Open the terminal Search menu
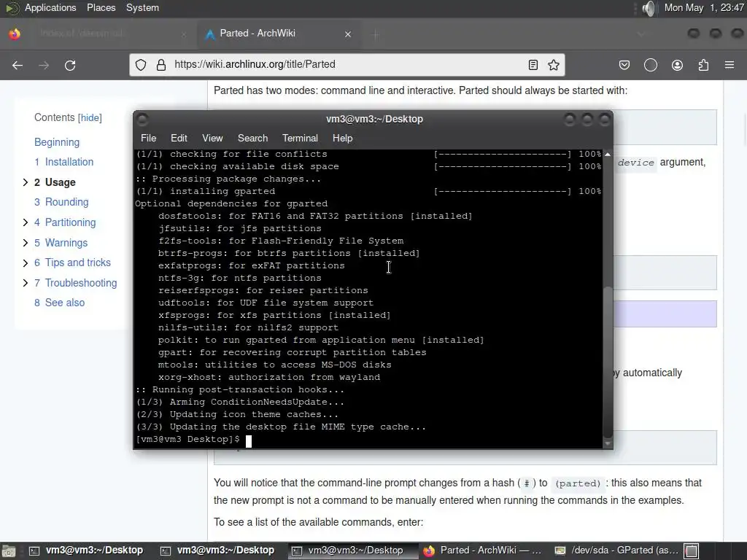 click(x=252, y=138)
